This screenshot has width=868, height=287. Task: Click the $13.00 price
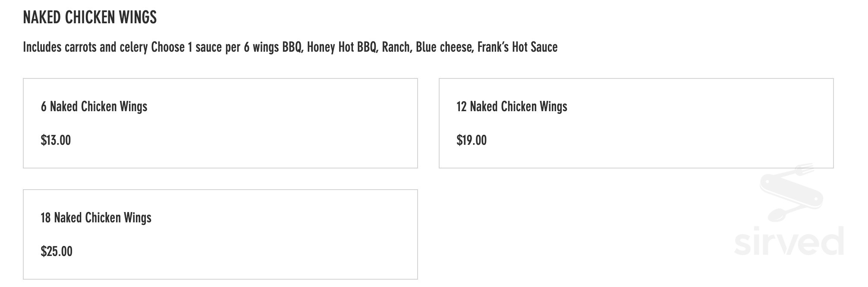pyautogui.click(x=56, y=140)
